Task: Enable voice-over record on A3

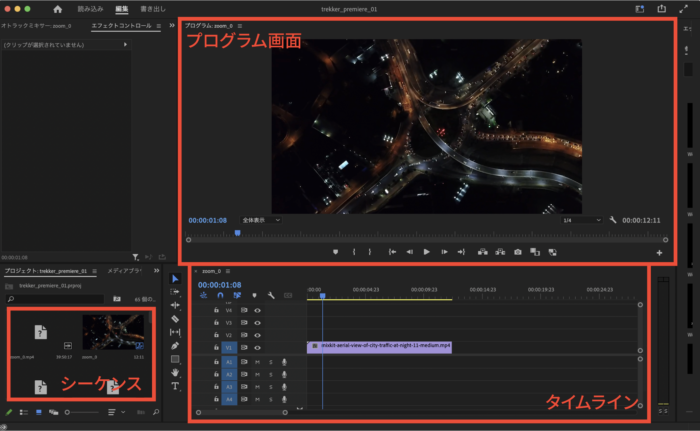Action: pos(284,387)
